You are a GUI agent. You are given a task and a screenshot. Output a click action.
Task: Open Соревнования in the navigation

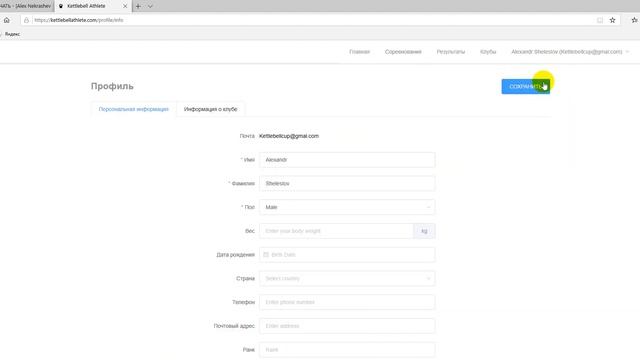coord(403,52)
